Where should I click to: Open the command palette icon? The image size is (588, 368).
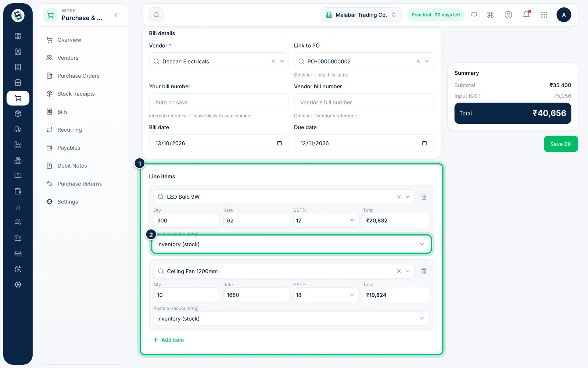click(x=490, y=15)
